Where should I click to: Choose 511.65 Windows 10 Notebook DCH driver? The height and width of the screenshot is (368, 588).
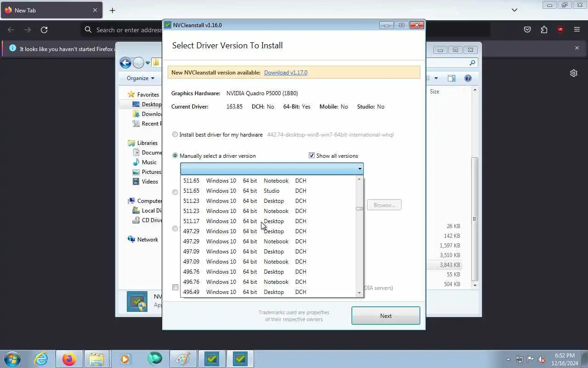(x=269, y=181)
